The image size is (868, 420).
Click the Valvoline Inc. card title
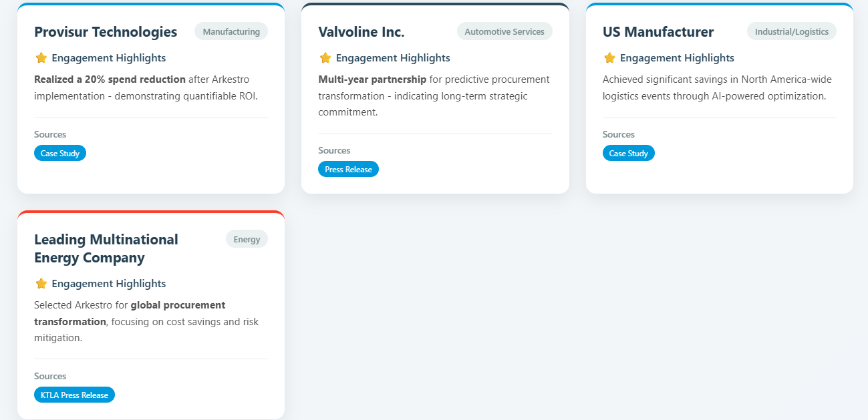(x=361, y=32)
